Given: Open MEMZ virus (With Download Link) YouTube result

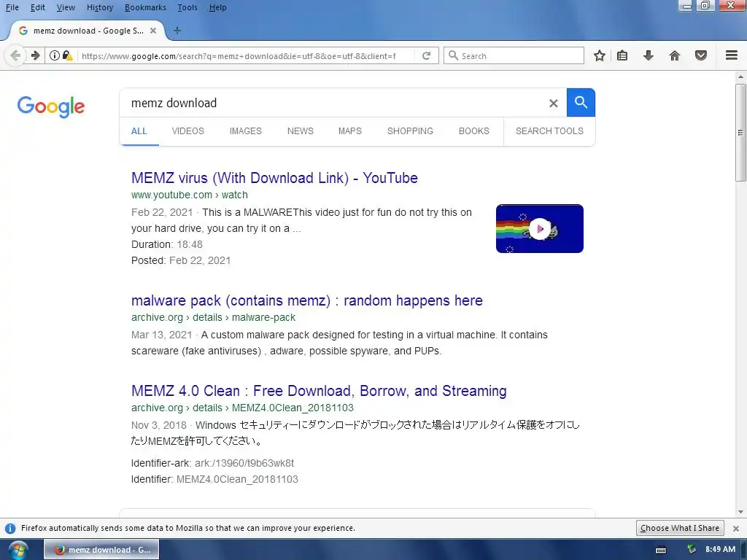Looking at the screenshot, I should [x=274, y=178].
